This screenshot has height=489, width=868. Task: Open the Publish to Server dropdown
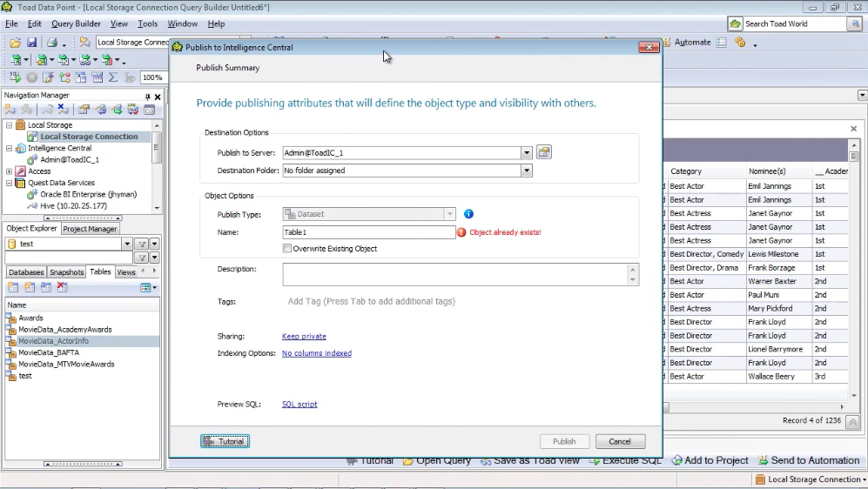527,152
